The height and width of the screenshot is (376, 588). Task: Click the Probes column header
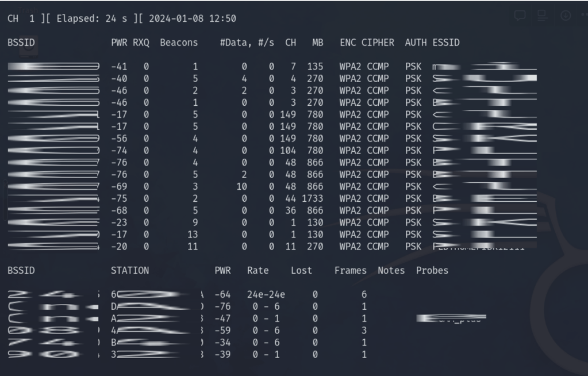click(432, 270)
